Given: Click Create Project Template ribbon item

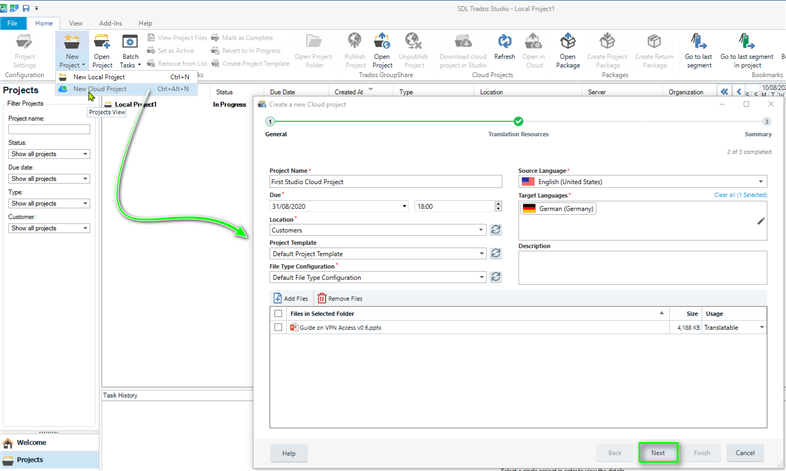Looking at the screenshot, I should [251, 64].
